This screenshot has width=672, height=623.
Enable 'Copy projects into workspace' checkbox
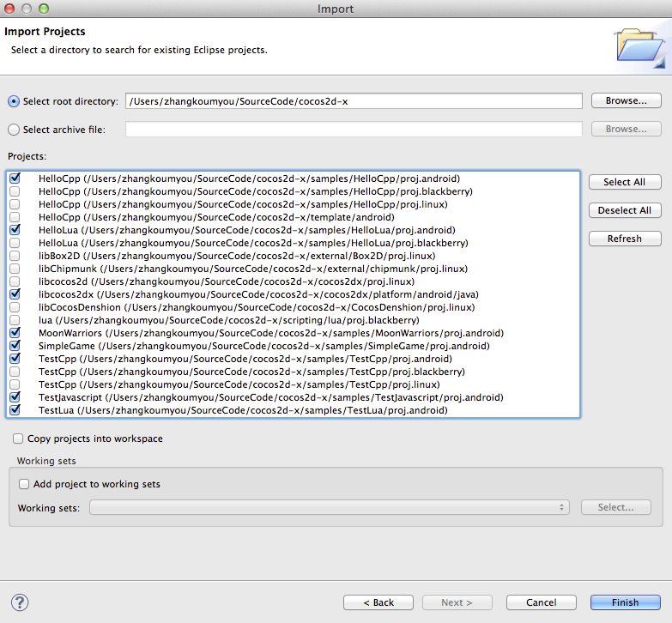point(18,439)
